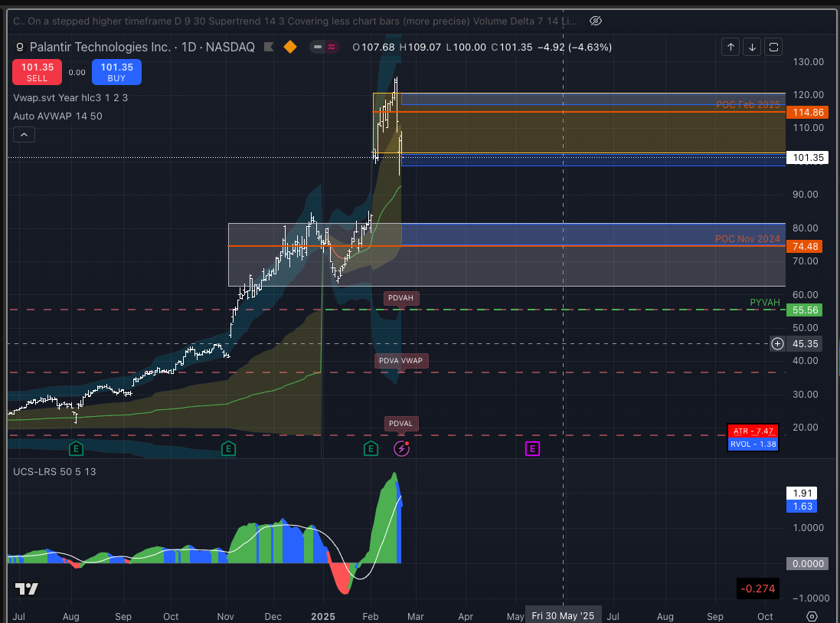The width and height of the screenshot is (840, 623).
Task: Select the Auto AVWAP 14 50 indicator legend
Action: tap(57, 116)
